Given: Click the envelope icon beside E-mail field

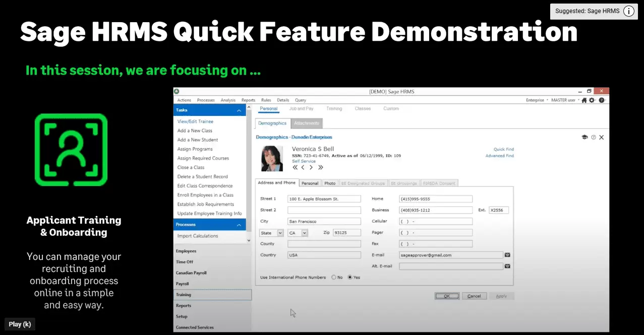Looking at the screenshot, I should [x=507, y=255].
